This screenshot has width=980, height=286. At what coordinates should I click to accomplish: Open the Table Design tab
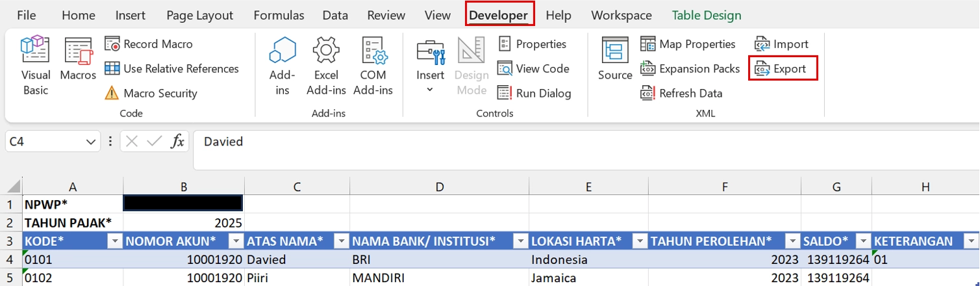pos(706,15)
